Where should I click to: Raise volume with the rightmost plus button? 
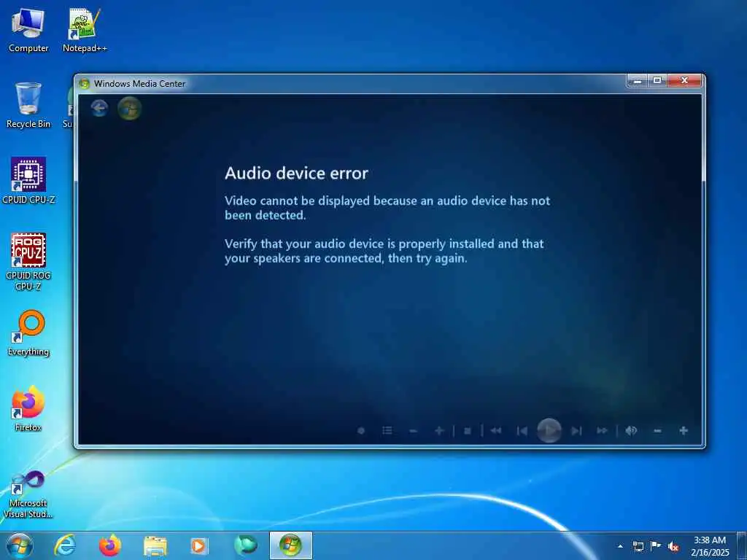[683, 430]
